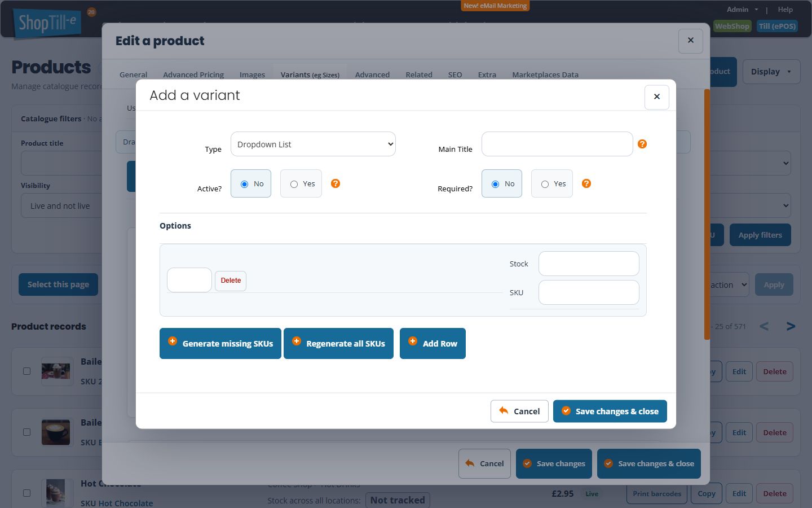Image resolution: width=812 pixels, height=508 pixels.
Task: Switch to the Images tab
Action: click(x=252, y=75)
